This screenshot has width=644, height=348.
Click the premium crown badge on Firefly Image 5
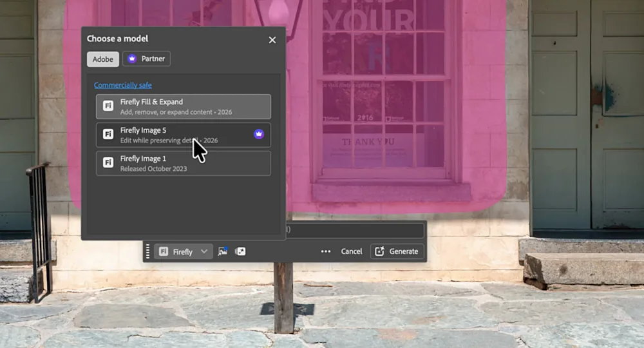[259, 134]
